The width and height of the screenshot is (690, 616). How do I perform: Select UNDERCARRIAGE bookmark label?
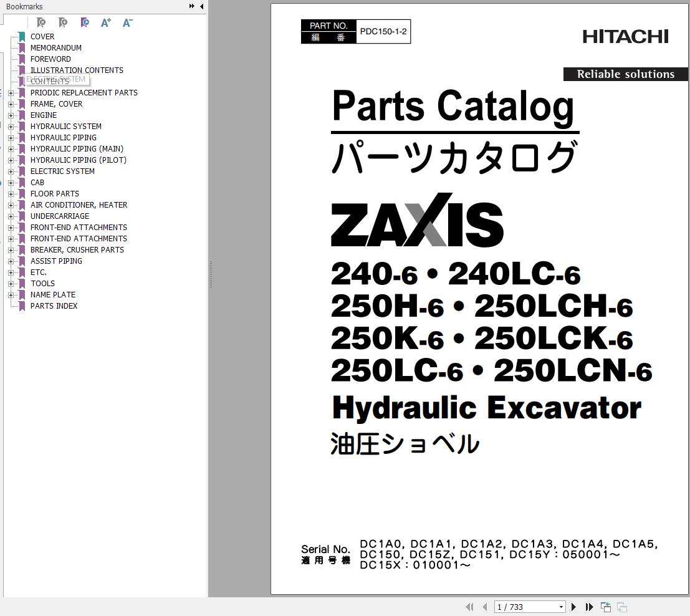point(60,216)
